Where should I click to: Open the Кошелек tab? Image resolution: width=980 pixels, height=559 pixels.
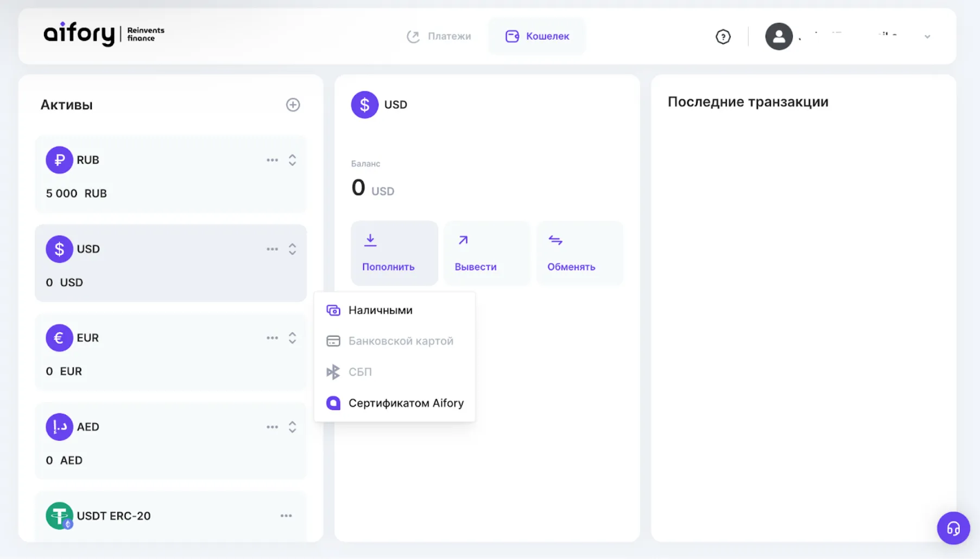(x=537, y=36)
